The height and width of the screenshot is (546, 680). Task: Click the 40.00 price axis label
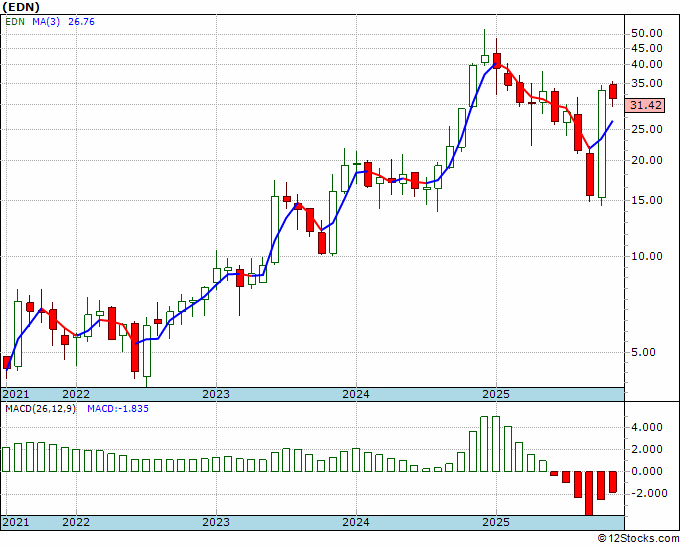(x=647, y=64)
